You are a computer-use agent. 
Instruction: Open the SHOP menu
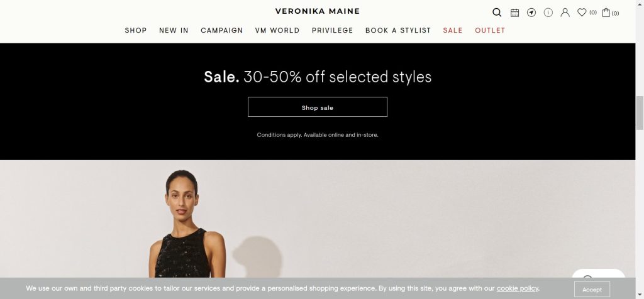136,30
